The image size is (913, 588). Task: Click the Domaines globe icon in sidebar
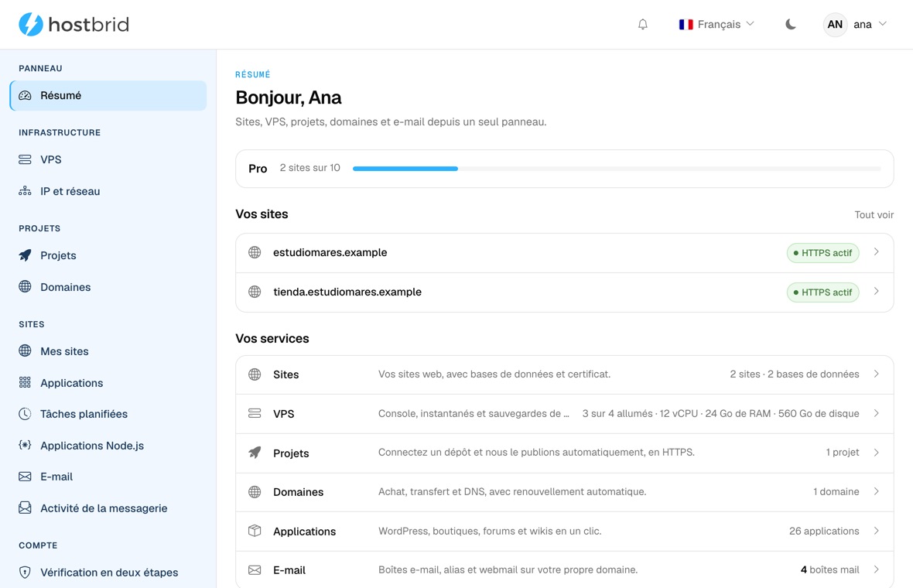pyautogui.click(x=25, y=286)
